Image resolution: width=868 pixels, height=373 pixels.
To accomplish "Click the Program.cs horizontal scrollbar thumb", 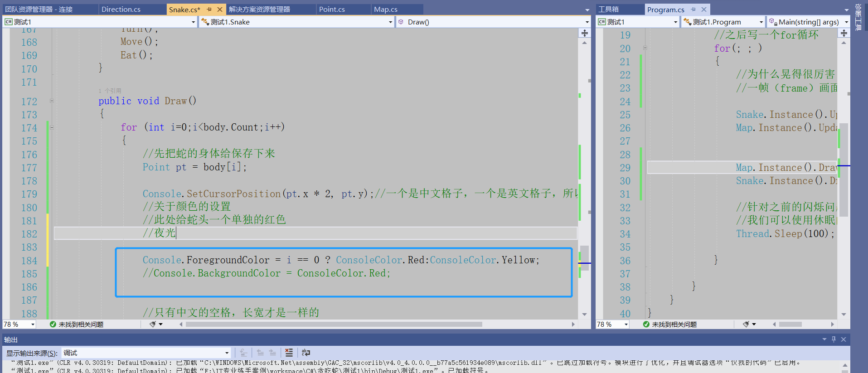I will 790,325.
